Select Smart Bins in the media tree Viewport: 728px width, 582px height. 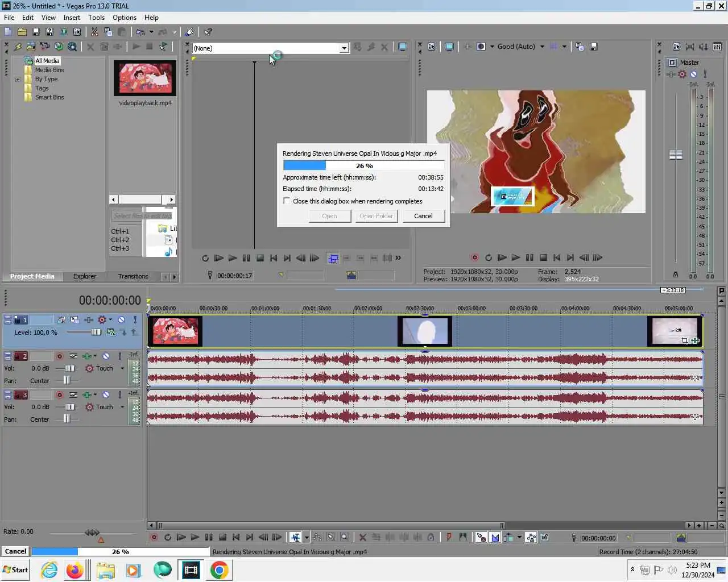(49, 97)
